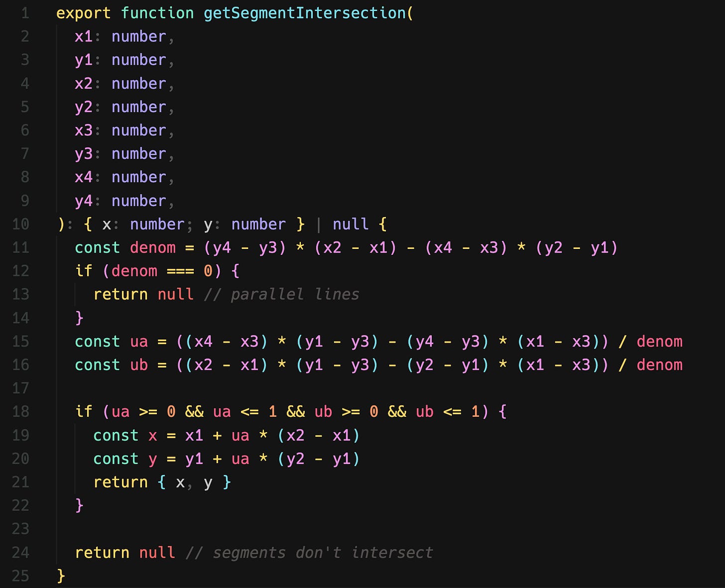Click the "segments don't intersect" comment
The width and height of the screenshot is (725, 588).
click(309, 552)
